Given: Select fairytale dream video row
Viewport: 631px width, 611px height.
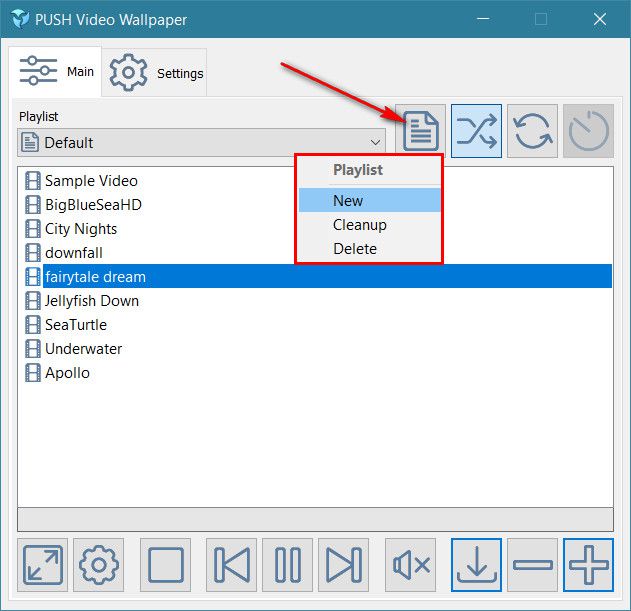Looking at the screenshot, I should [x=327, y=276].
